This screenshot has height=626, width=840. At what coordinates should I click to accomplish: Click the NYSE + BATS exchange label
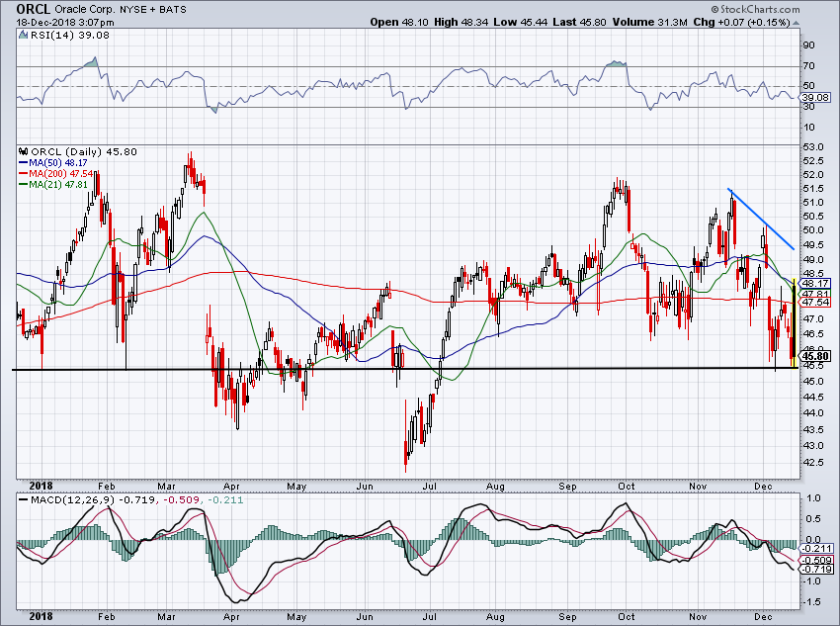click(x=152, y=9)
